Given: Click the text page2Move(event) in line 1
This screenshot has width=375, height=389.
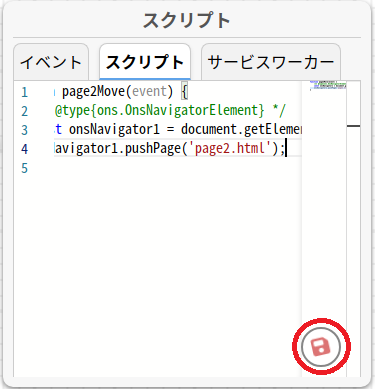Looking at the screenshot, I should 118,91.
